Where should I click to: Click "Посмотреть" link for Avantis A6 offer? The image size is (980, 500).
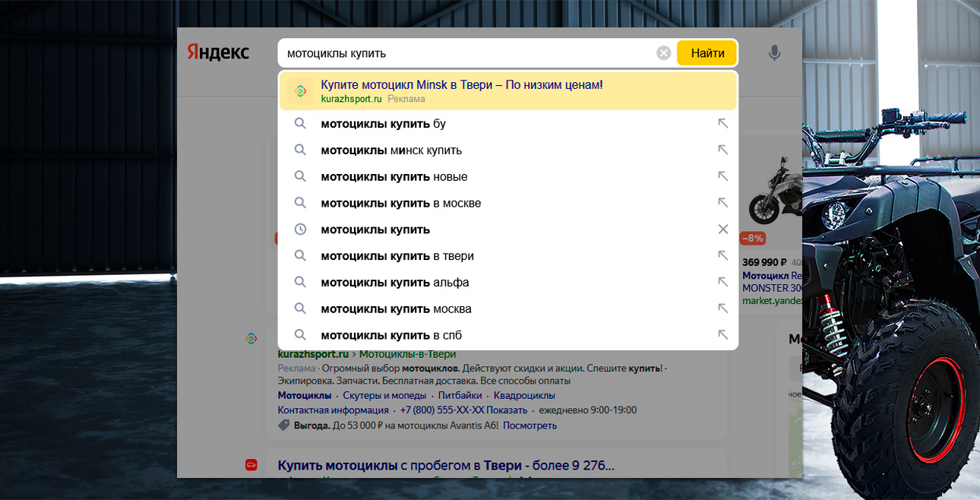[x=530, y=426]
